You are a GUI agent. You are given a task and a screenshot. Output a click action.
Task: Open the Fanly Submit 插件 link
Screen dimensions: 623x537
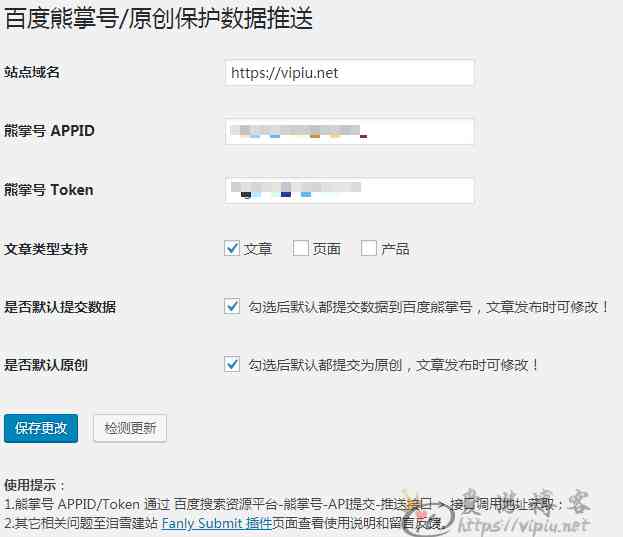click(217, 522)
